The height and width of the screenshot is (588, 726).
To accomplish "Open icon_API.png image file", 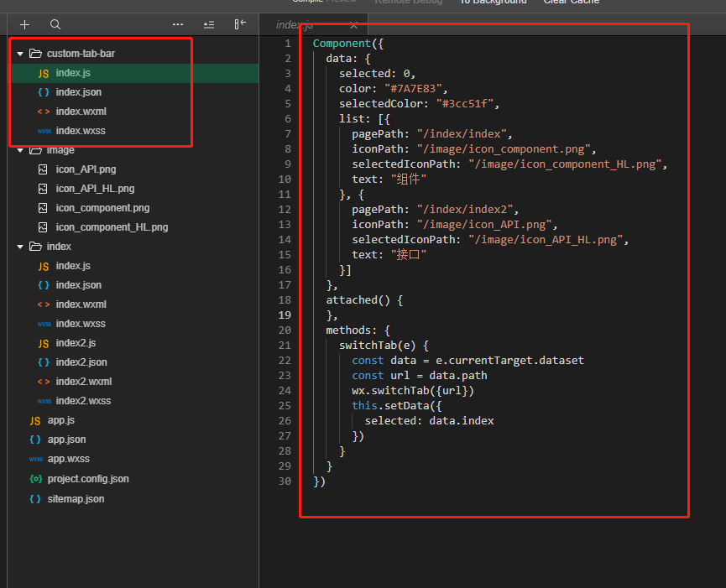I will [x=86, y=169].
